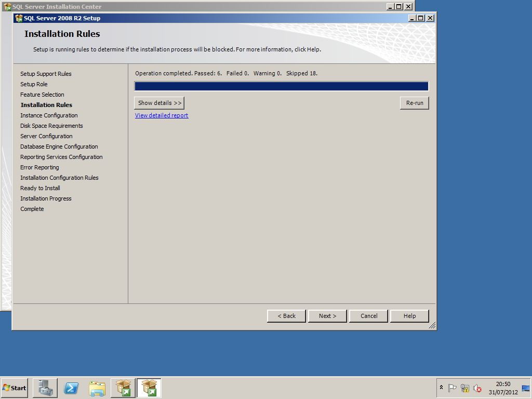
Task: Click the muted volume tray icon
Action: (477, 388)
